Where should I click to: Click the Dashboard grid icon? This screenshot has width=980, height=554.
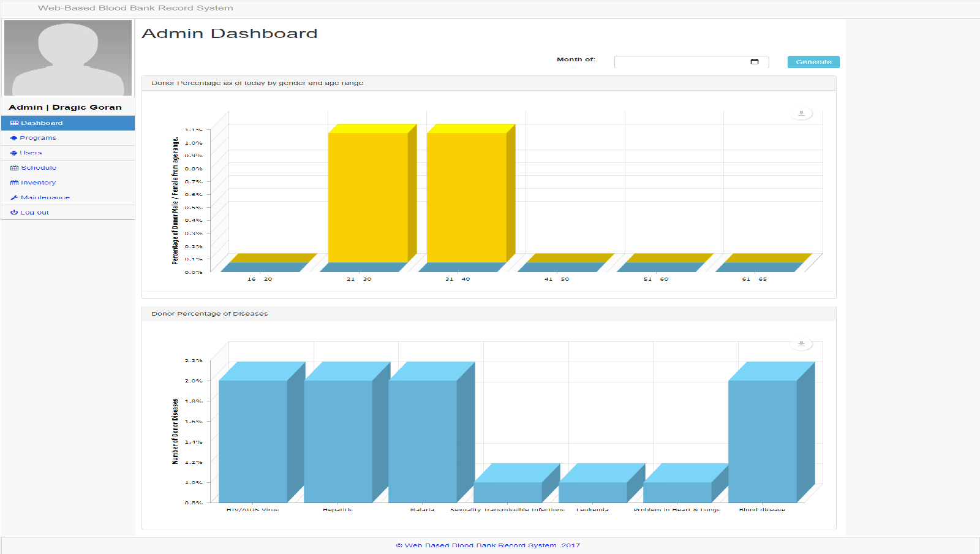click(x=14, y=123)
